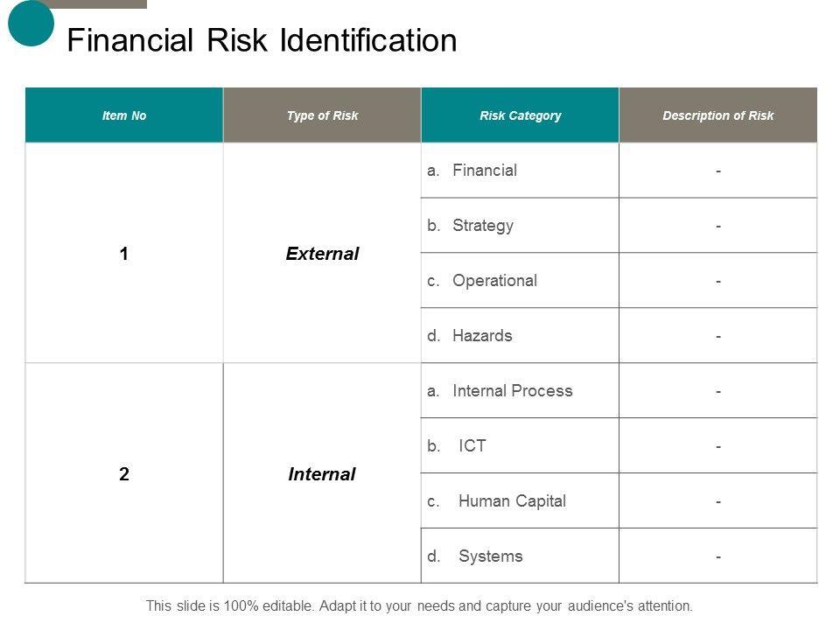This screenshot has height=630, width=840.
Task: Select the External risk type cell
Action: (x=322, y=254)
